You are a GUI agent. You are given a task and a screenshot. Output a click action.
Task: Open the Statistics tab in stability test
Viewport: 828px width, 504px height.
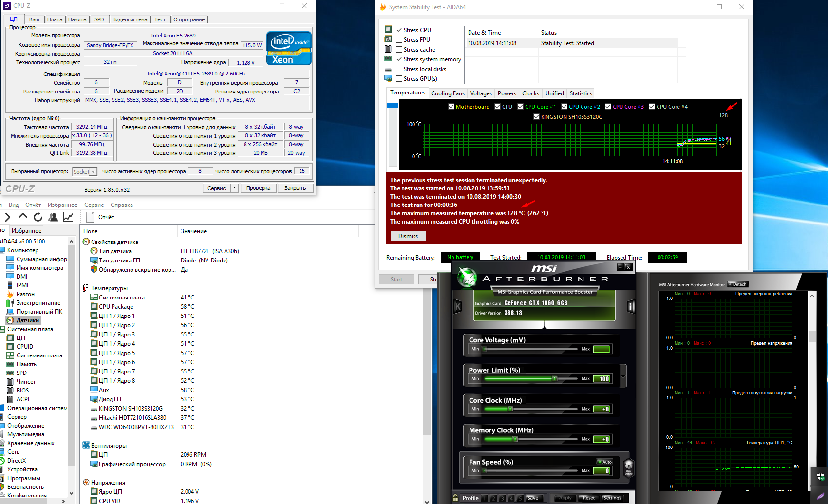coord(581,93)
